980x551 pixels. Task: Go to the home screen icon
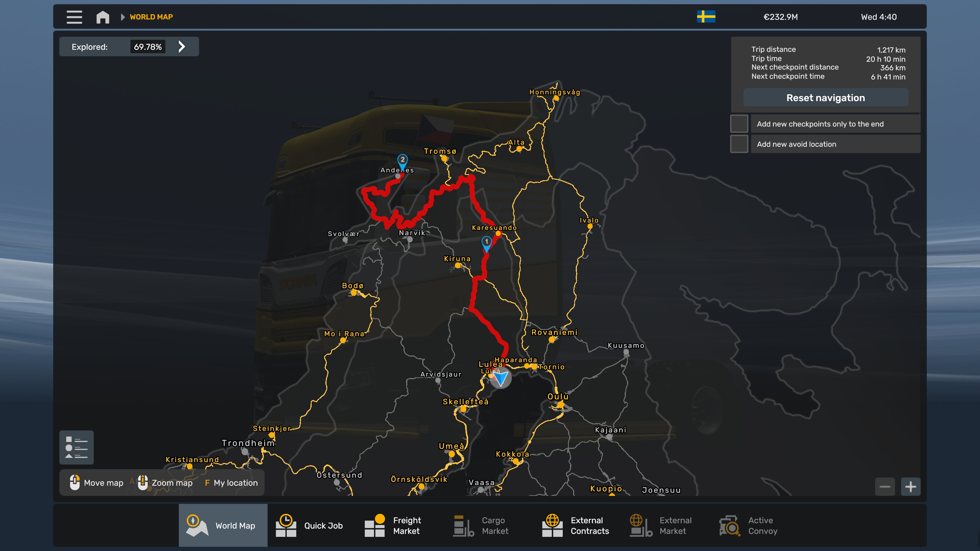tap(103, 17)
